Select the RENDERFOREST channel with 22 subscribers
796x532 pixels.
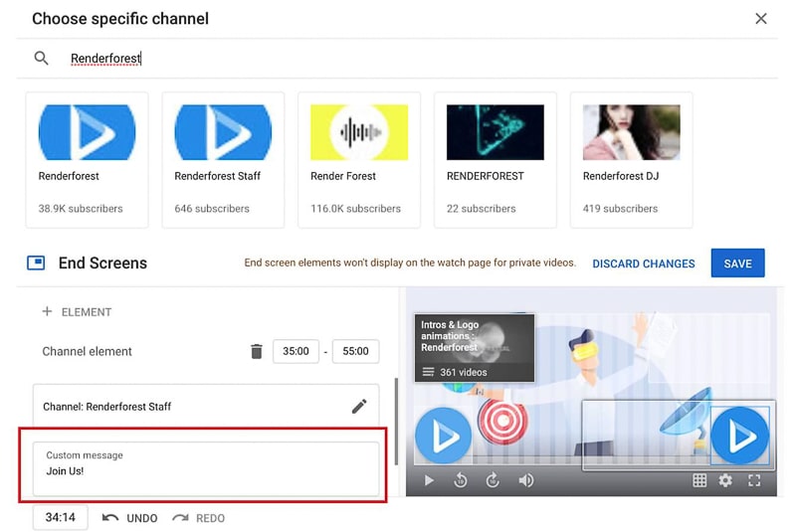click(495, 160)
